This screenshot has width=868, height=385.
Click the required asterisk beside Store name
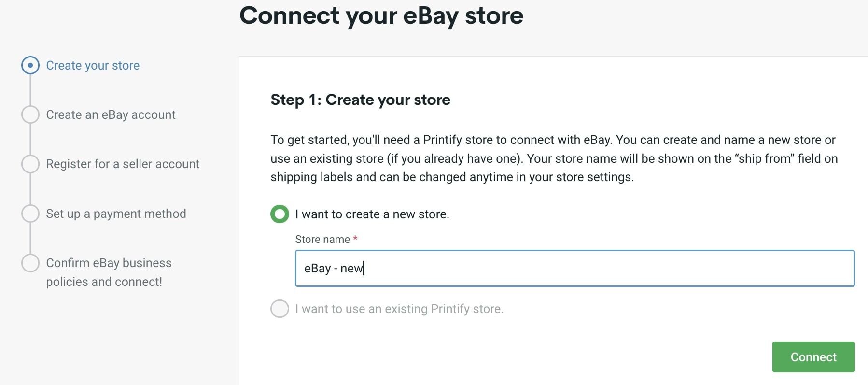pyautogui.click(x=355, y=239)
